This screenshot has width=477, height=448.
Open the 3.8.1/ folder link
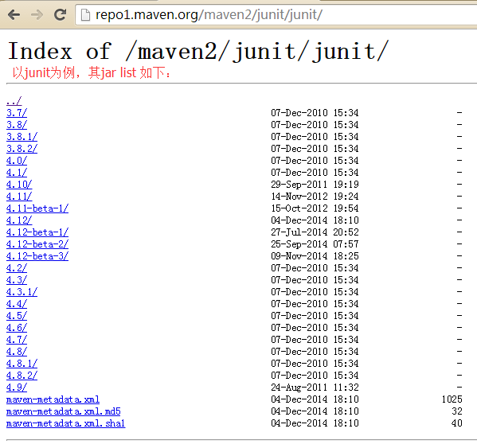pyautogui.click(x=22, y=136)
